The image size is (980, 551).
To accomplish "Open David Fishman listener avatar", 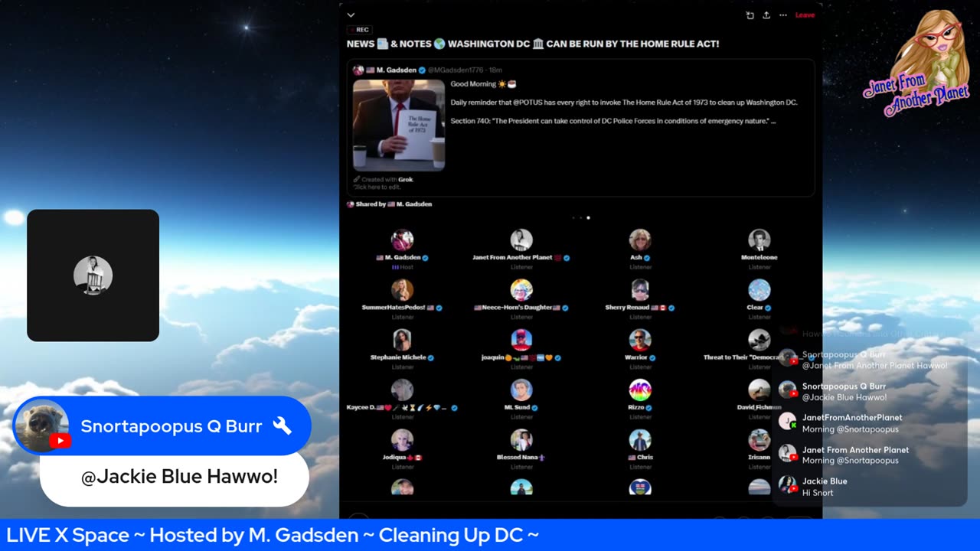I will tap(759, 390).
